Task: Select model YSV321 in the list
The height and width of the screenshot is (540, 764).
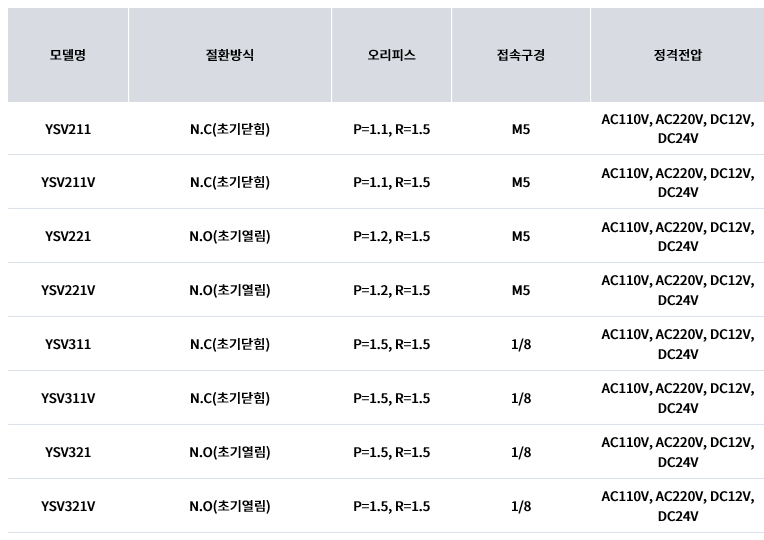Action: 68,452
